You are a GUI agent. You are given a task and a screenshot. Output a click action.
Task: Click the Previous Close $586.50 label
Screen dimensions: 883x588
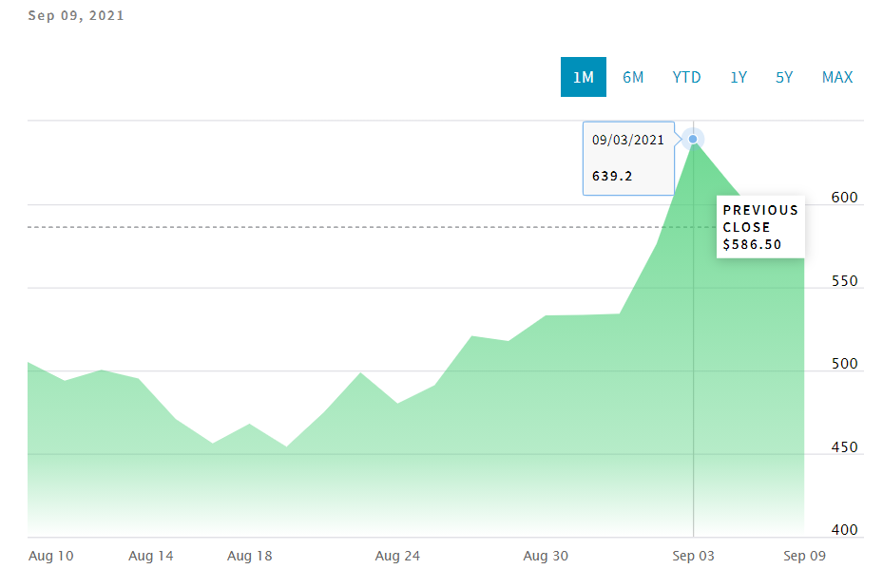coord(760,227)
